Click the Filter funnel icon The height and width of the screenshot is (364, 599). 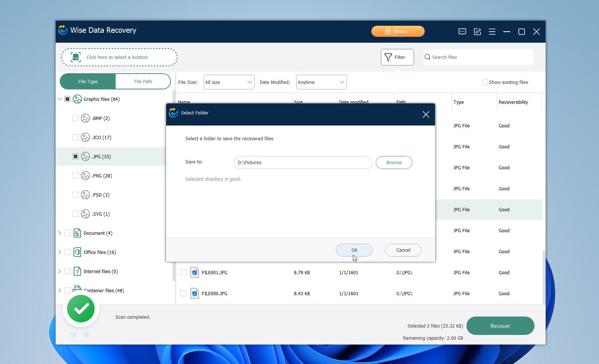(388, 57)
